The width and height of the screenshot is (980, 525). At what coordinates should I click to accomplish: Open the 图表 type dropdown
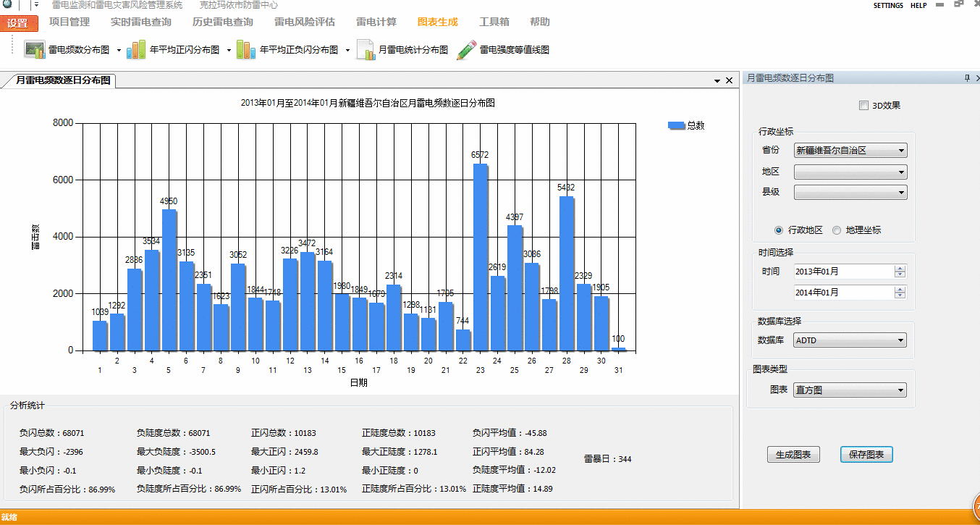click(850, 390)
